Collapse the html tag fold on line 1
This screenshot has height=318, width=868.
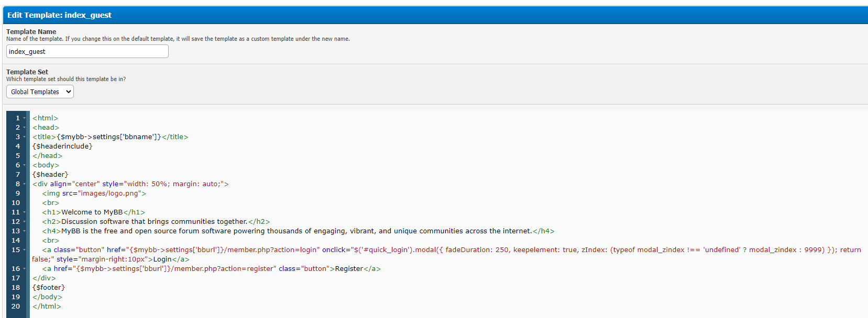coord(25,118)
